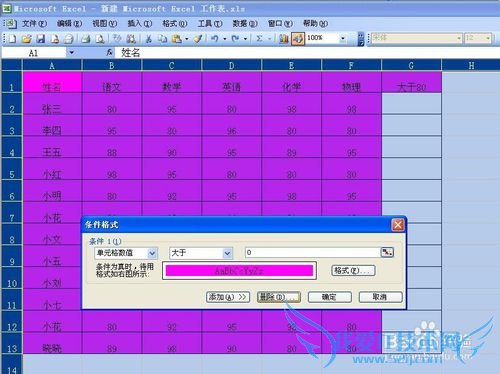This screenshot has width=500, height=374.
Task: Click the condition value field containing 0
Action: click(312, 252)
